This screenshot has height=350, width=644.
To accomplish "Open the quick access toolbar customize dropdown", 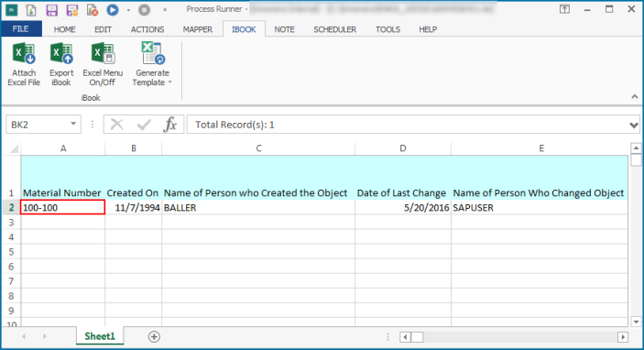I will 165,9.
